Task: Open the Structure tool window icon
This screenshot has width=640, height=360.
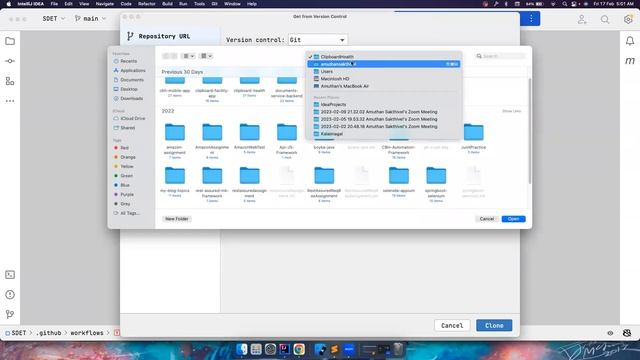Action: [10, 81]
